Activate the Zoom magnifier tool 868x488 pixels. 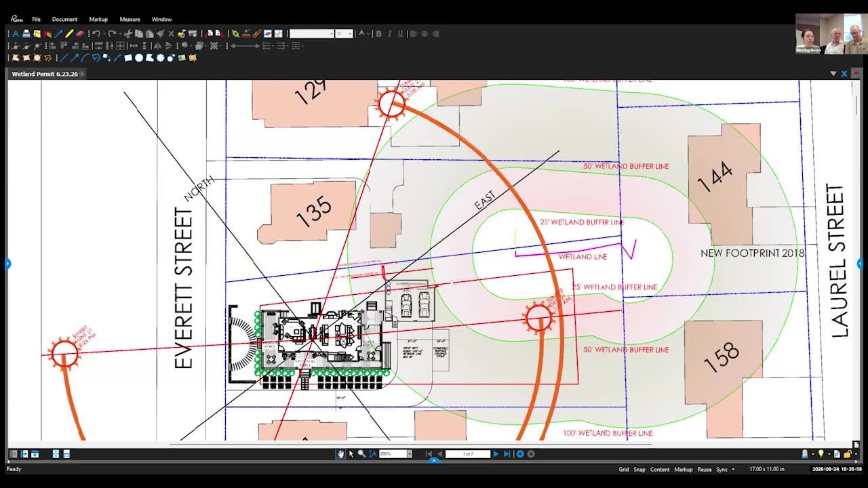point(362,454)
